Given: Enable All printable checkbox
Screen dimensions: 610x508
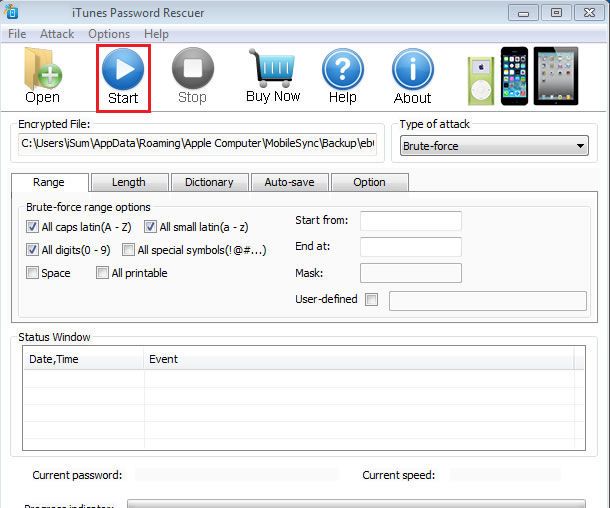Looking at the screenshot, I should [102, 272].
